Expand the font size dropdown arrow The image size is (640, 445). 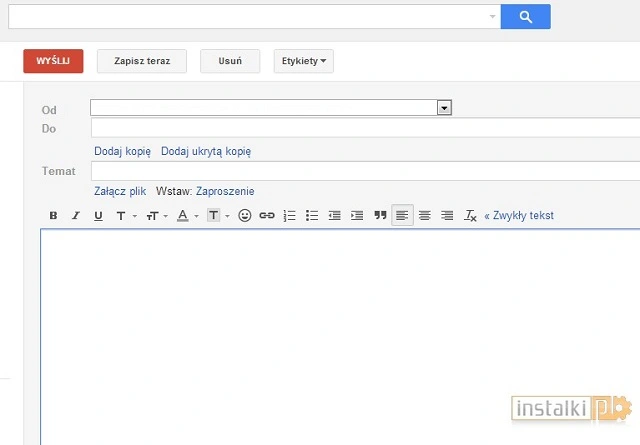pyautogui.click(x=165, y=216)
